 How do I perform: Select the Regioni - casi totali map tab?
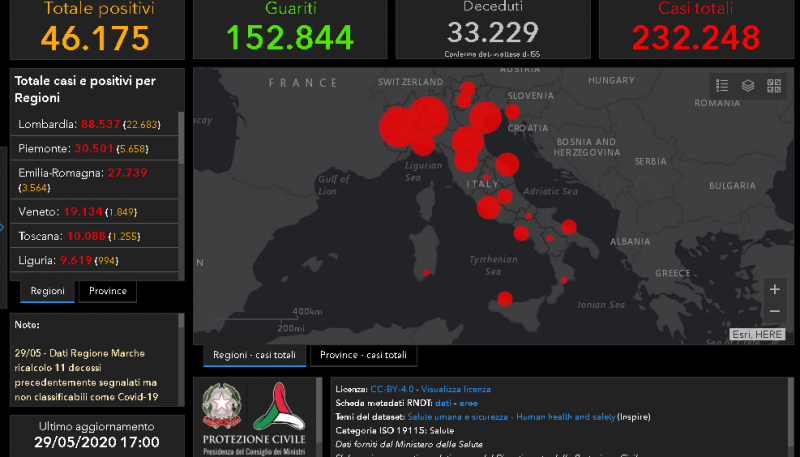click(x=254, y=355)
